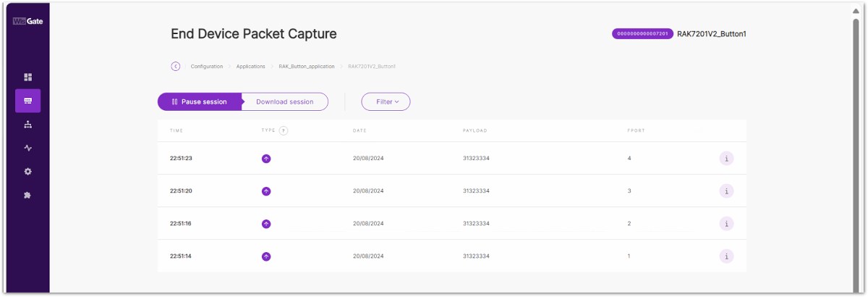This screenshot has width=868, height=297.
Task: Open the extensions puzzle-piece sidebar icon
Action: coord(27,196)
